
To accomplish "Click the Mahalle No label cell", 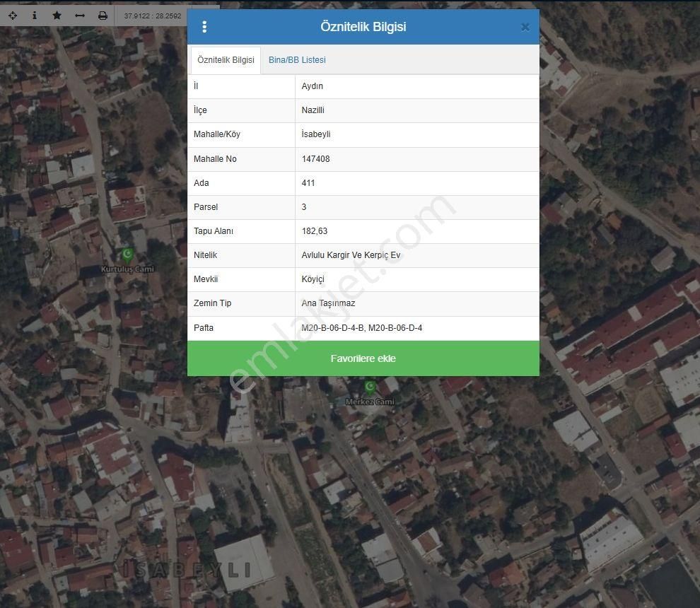I will click(x=241, y=159).
